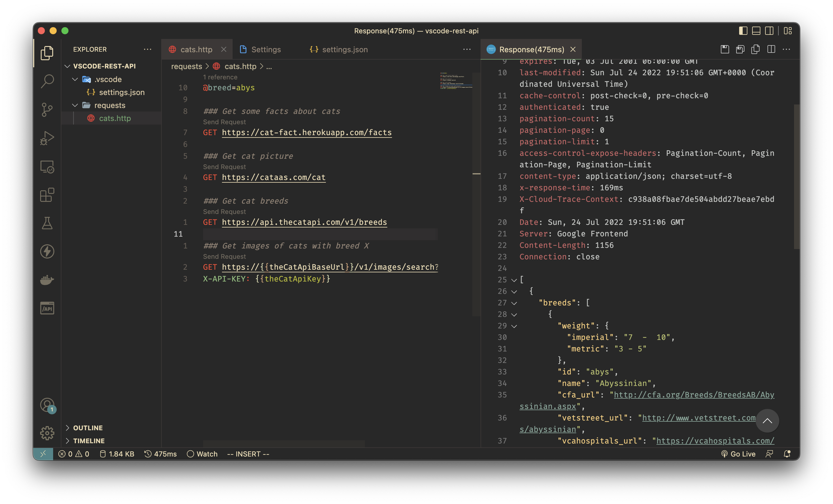Send Request for cat breeds
This screenshot has height=504, width=833.
click(224, 212)
